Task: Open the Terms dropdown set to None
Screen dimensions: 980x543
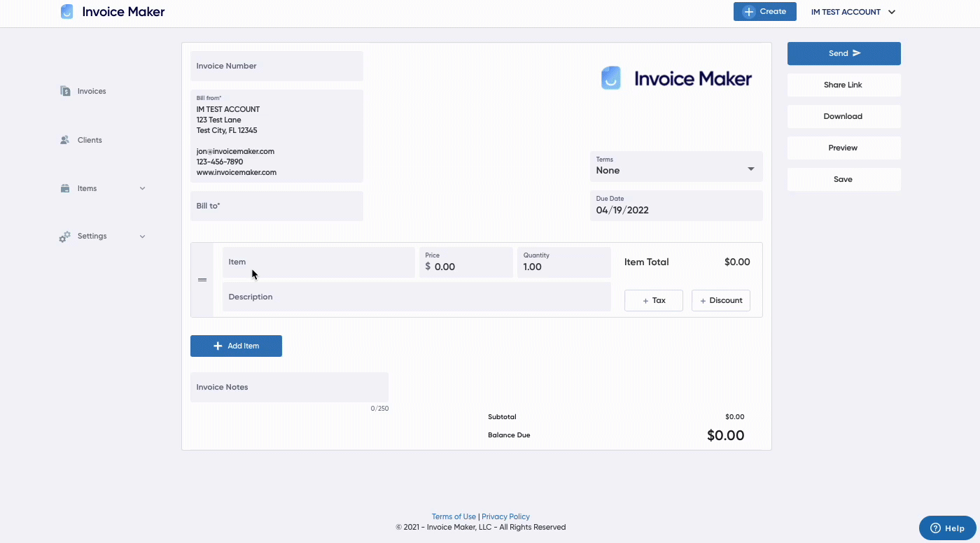Action: click(x=676, y=167)
